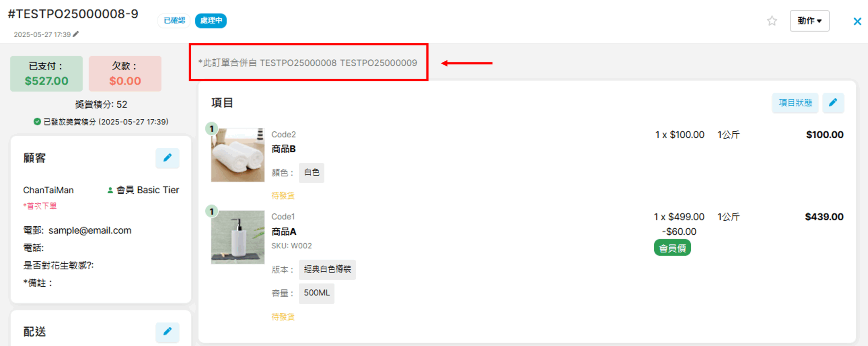The width and height of the screenshot is (868, 346).
Task: Open the 動作 actions dropdown
Action: [809, 21]
